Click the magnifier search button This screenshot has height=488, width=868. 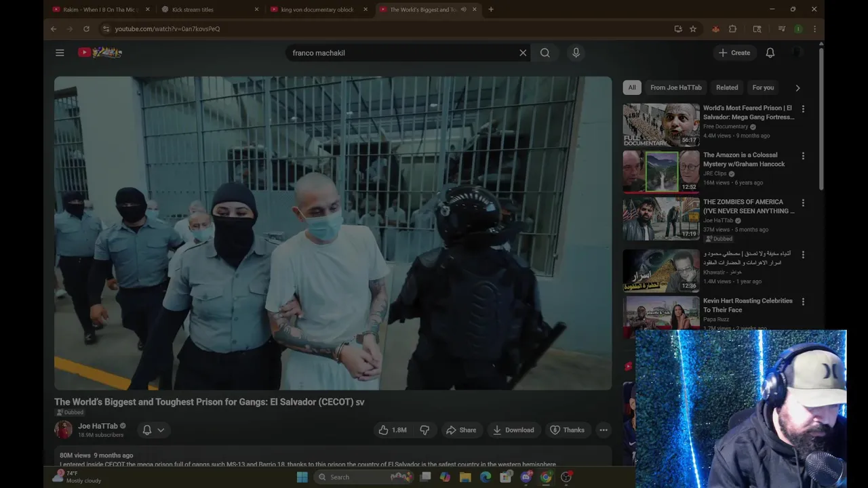pos(545,53)
